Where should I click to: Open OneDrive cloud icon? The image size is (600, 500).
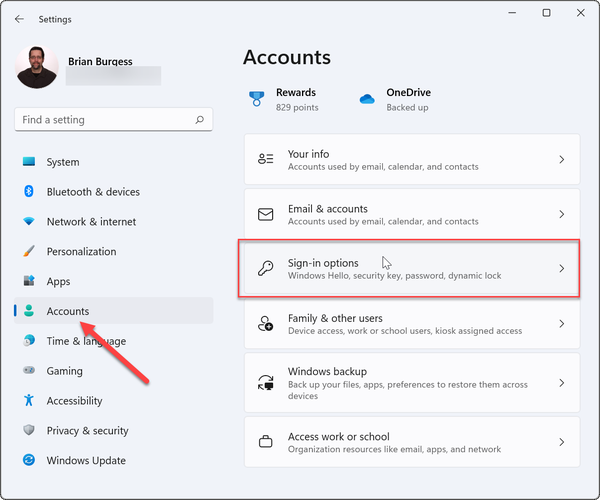[x=367, y=98]
